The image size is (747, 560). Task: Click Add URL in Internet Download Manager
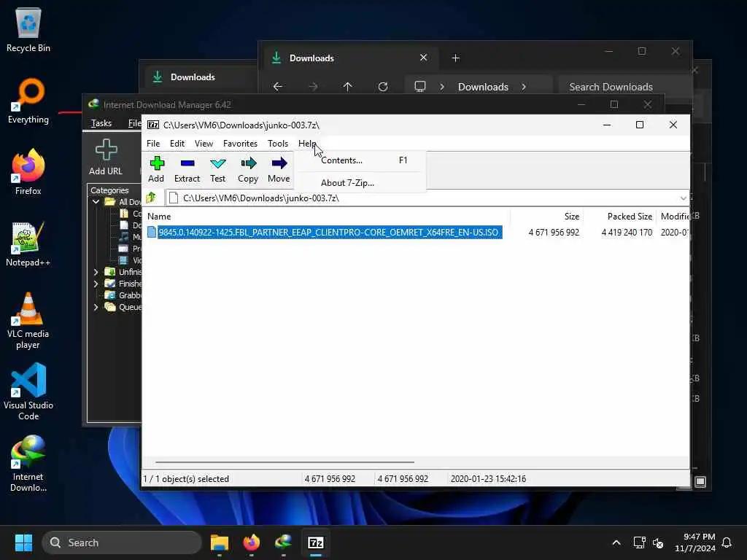pos(106,157)
